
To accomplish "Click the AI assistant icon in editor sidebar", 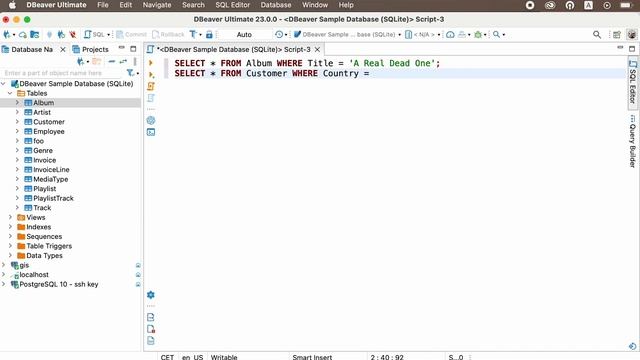I will [x=151, y=120].
